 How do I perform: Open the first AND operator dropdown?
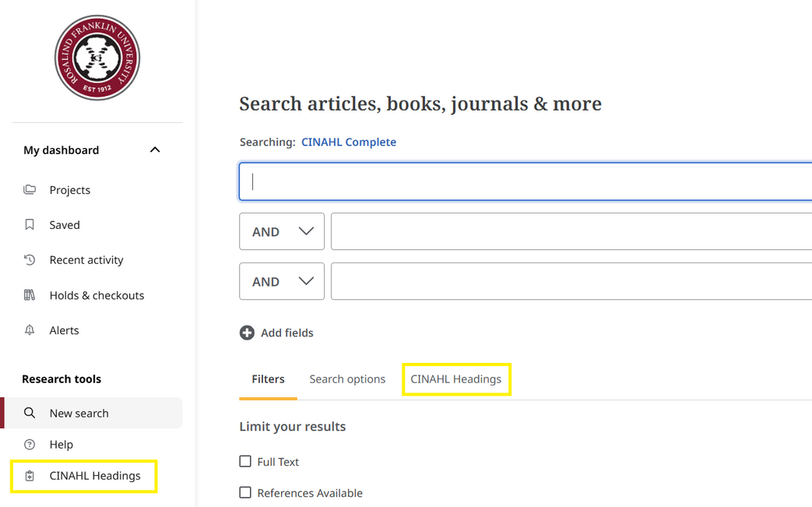pos(282,231)
